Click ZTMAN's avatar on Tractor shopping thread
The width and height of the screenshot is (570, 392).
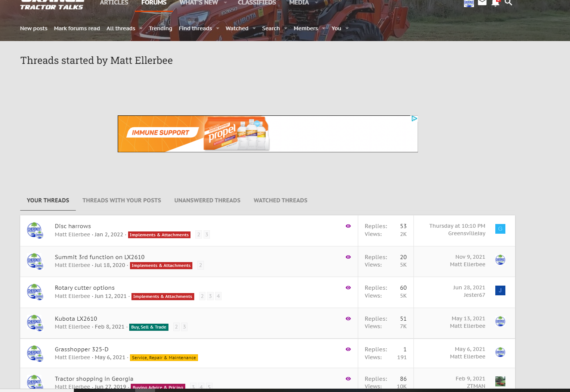pos(500,381)
